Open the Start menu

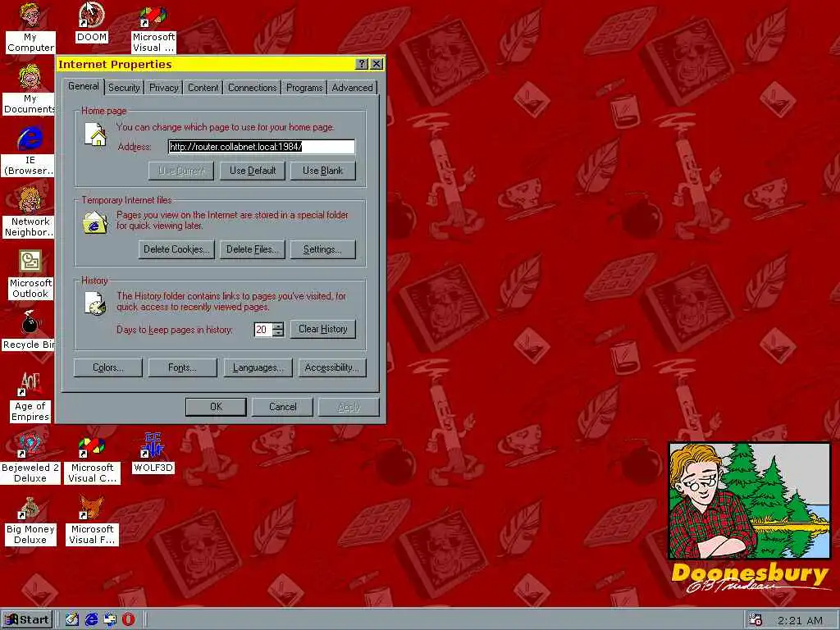27,620
